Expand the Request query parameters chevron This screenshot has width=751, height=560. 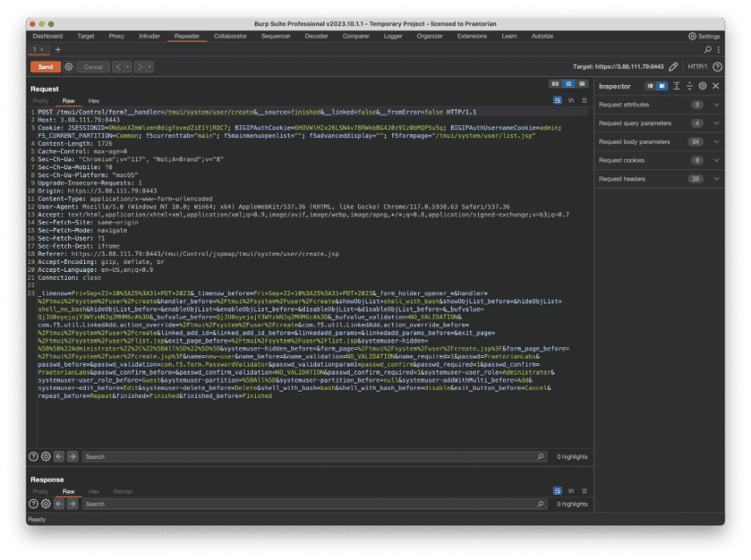(716, 123)
